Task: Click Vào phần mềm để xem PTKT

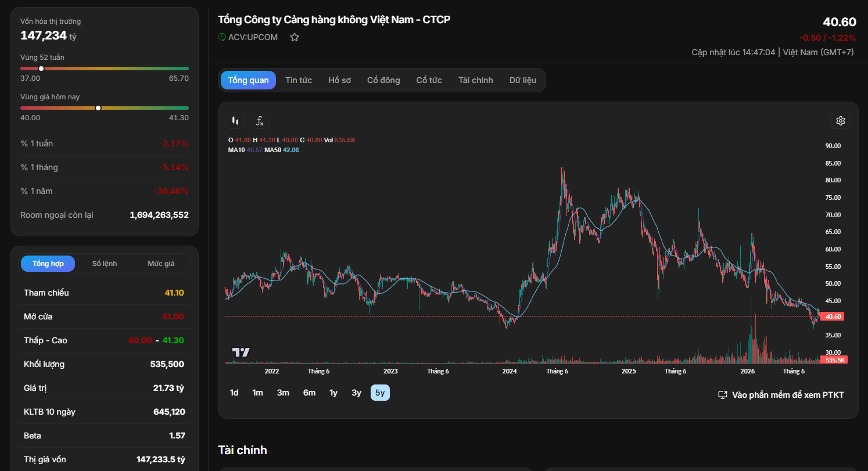Action: 788,395
